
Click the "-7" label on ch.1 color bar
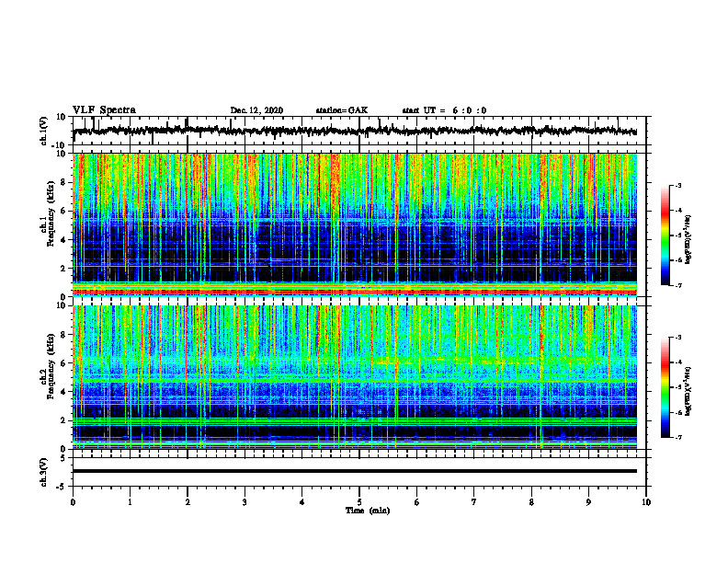pos(677,285)
